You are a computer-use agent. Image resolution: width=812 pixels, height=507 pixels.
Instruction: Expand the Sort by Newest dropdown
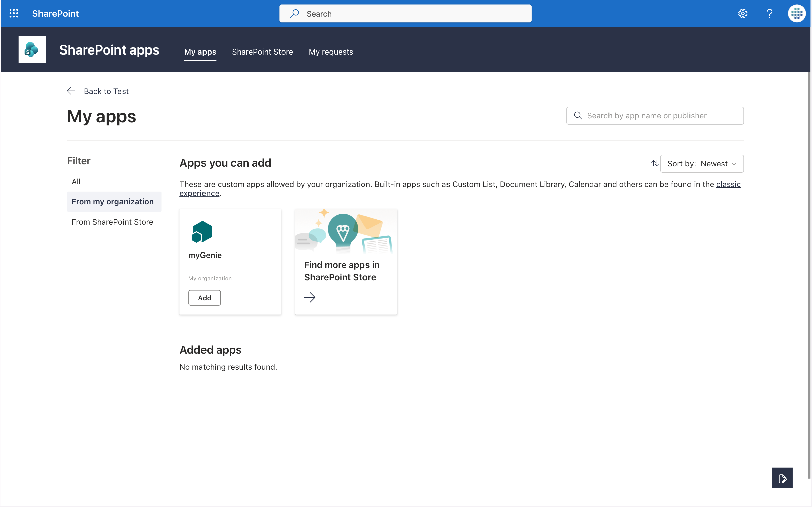(x=702, y=163)
